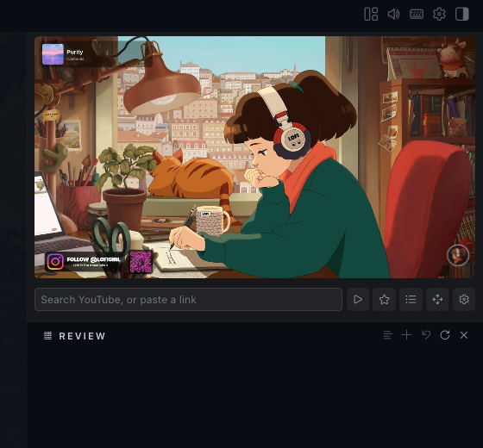
Task: Click the channel avatar in video corner
Action: pos(458,255)
